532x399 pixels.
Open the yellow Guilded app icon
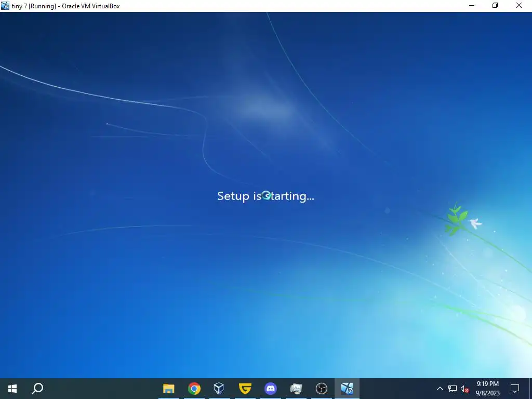point(245,388)
